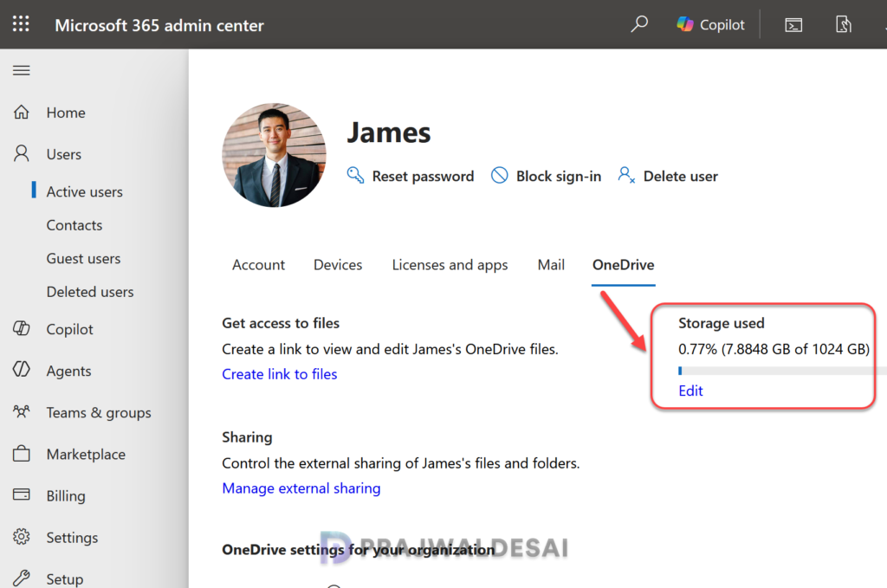
Task: Open the app launcher waffle icon
Action: pyautogui.click(x=21, y=23)
